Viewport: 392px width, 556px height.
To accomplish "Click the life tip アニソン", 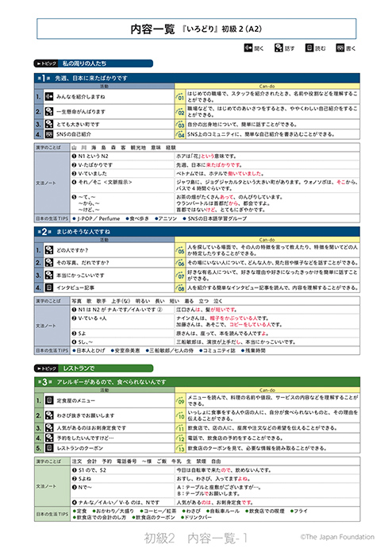I will 165,218.
